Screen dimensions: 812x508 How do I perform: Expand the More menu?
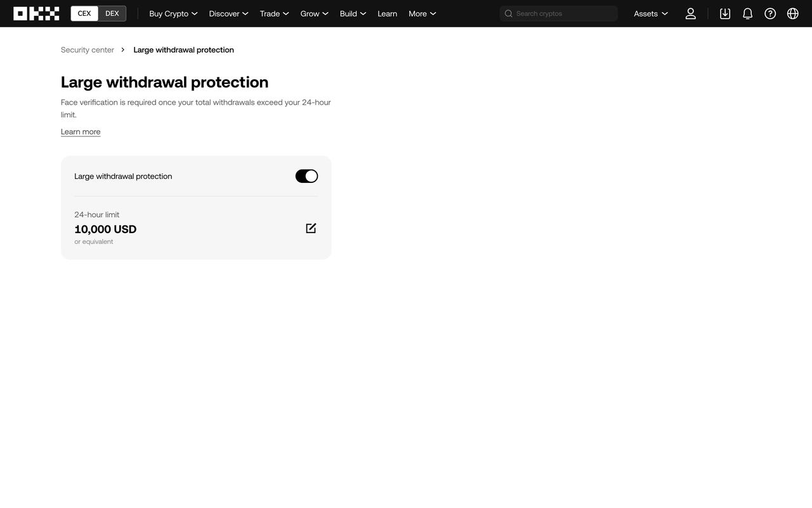click(x=422, y=13)
